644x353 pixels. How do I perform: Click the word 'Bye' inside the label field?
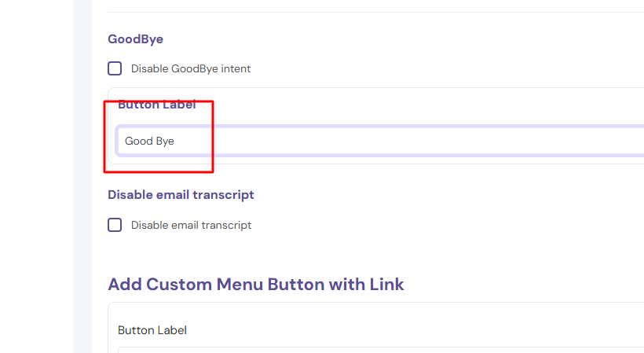click(x=165, y=142)
